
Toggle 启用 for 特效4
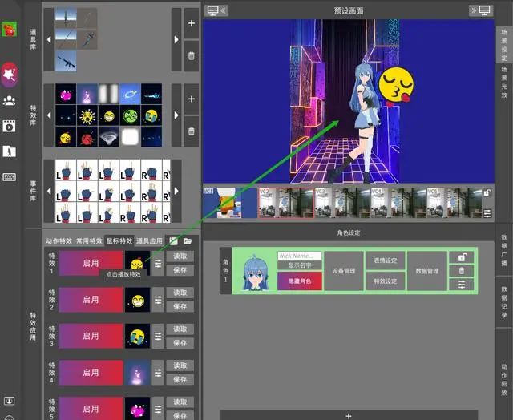coord(91,372)
